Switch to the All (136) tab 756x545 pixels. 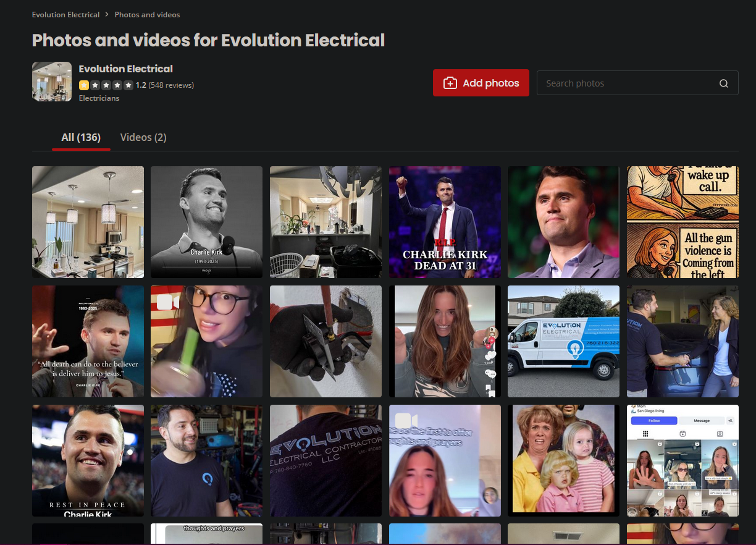pos(81,137)
